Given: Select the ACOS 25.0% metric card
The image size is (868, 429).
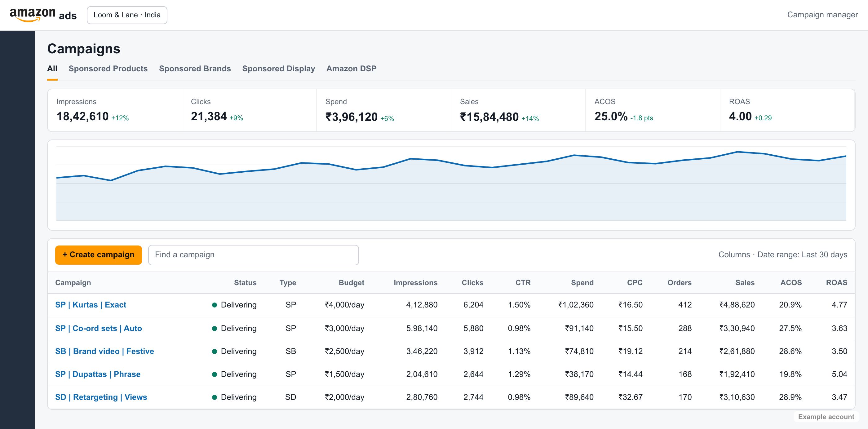Looking at the screenshot, I should point(653,110).
